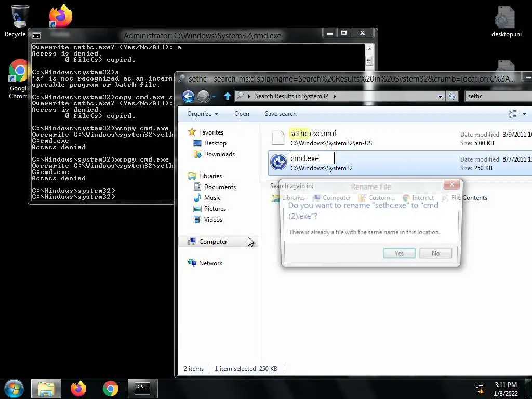Click '1 item selected 250 KB' status text
Screen dimensions: 532x399
(246, 369)
